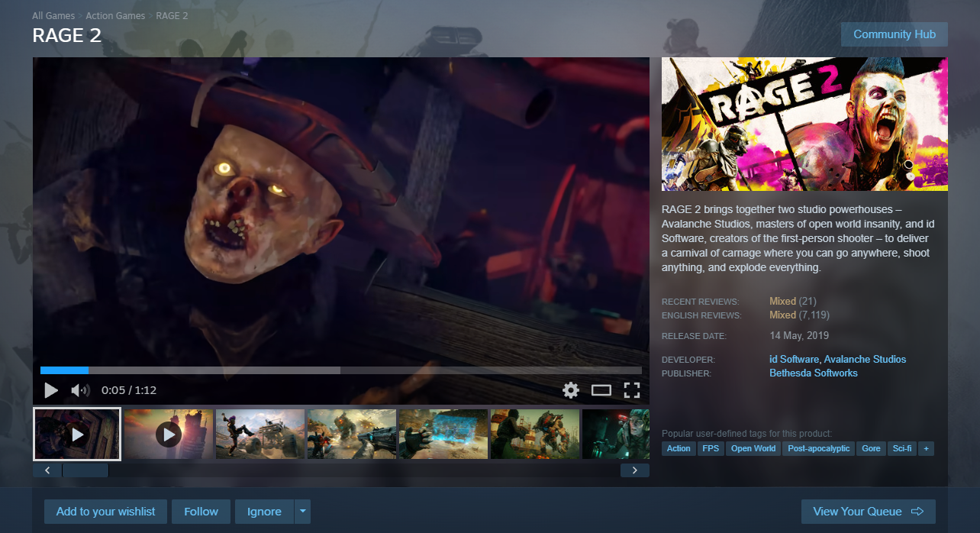Click the RAGE 2 header capsule image

click(804, 124)
